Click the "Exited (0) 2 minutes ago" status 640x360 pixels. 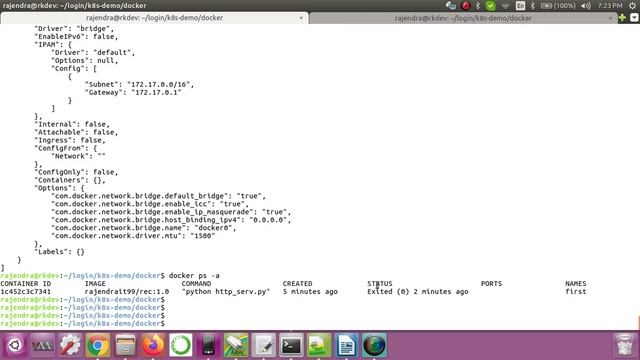pyautogui.click(x=418, y=292)
